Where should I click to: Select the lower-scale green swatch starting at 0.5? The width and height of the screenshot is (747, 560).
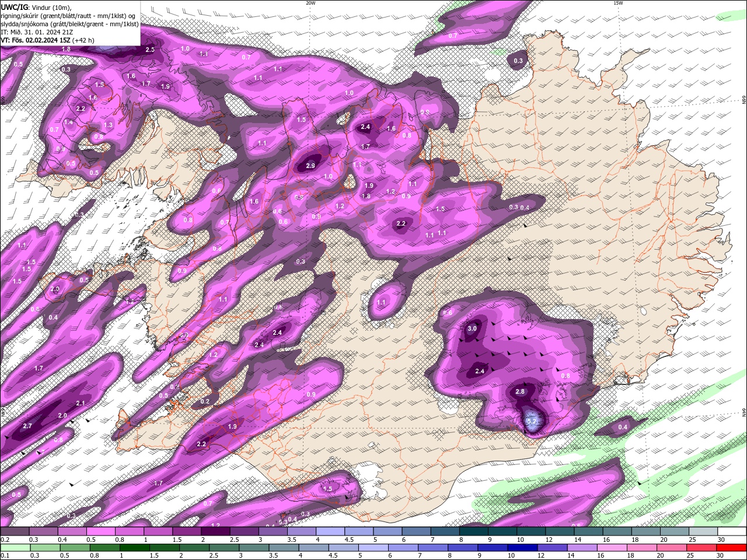point(75,548)
